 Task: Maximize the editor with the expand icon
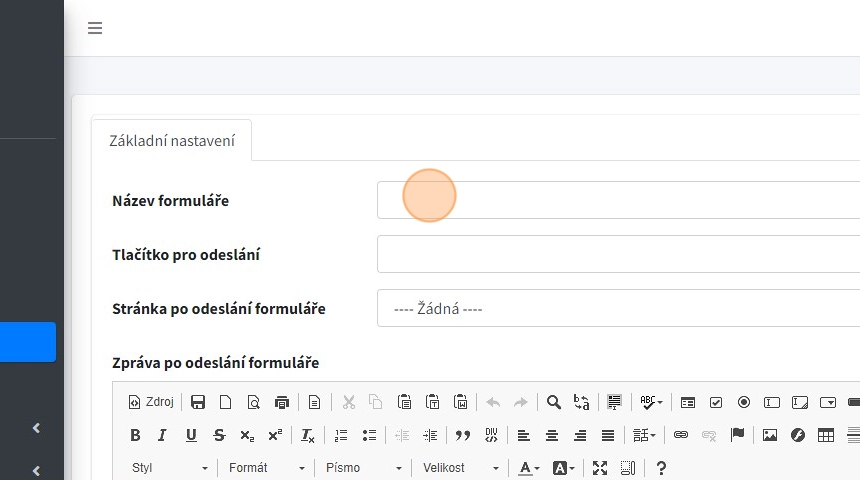[600, 468]
